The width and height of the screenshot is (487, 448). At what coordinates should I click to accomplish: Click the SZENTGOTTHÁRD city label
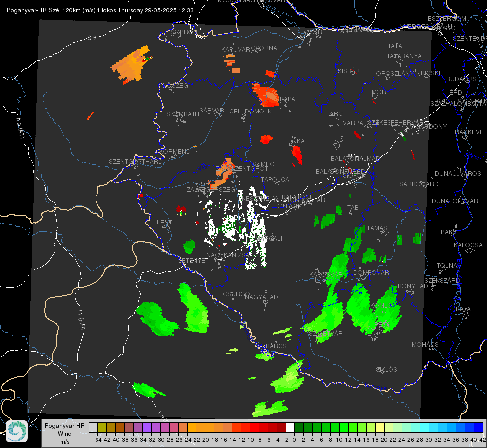point(136,162)
